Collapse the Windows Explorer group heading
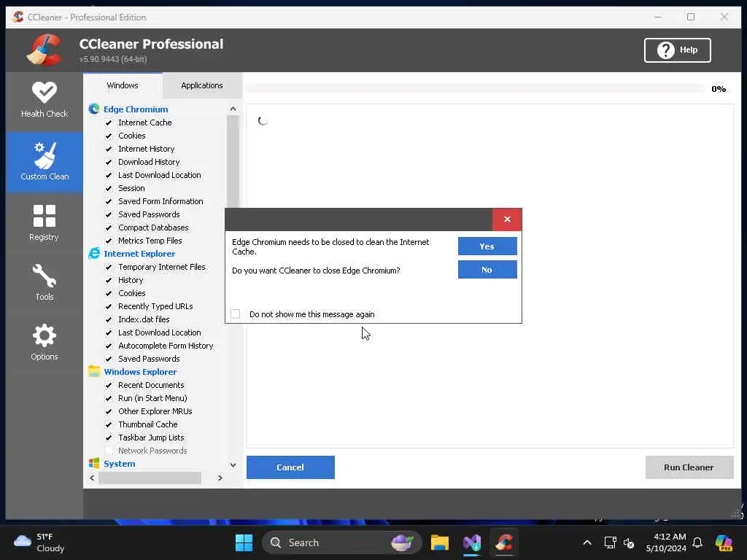Image resolution: width=747 pixels, height=560 pixels. tap(140, 371)
